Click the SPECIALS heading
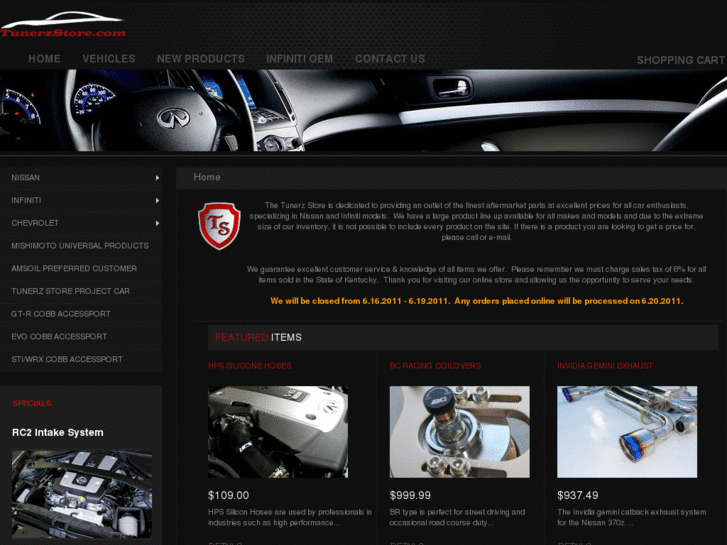The image size is (727, 545). click(32, 403)
